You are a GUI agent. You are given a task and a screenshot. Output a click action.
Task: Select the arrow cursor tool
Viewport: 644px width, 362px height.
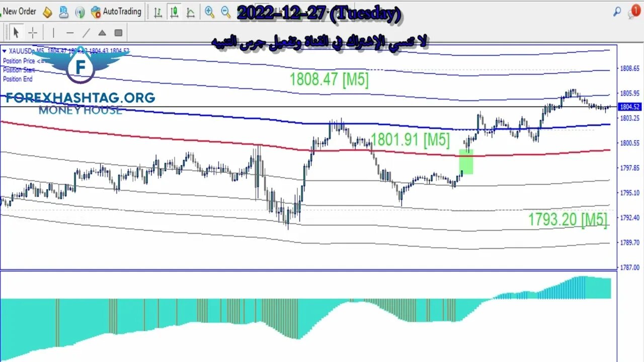click(x=16, y=33)
